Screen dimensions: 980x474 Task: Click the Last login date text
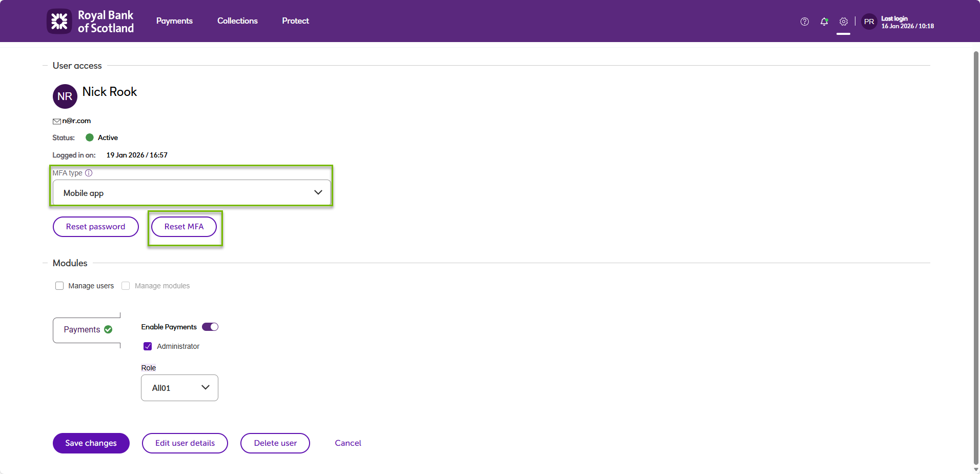click(x=907, y=26)
